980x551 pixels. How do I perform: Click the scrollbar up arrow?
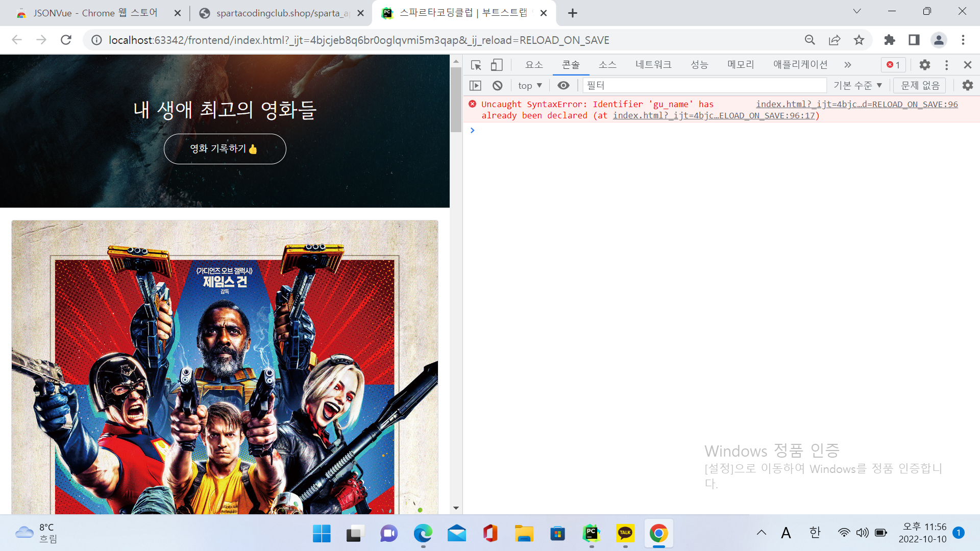456,61
